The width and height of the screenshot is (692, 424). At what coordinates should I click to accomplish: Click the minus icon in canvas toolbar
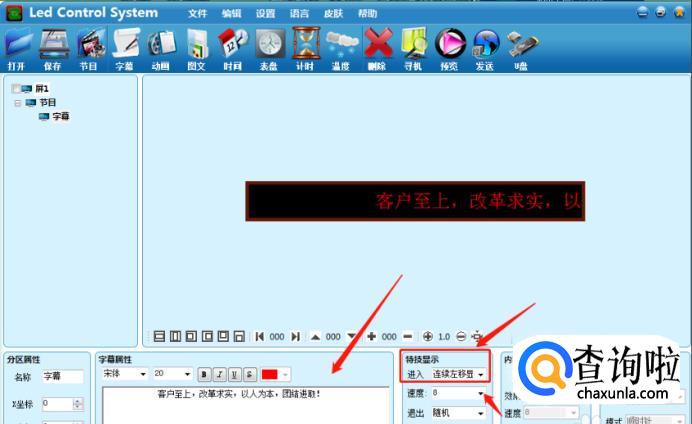point(408,337)
